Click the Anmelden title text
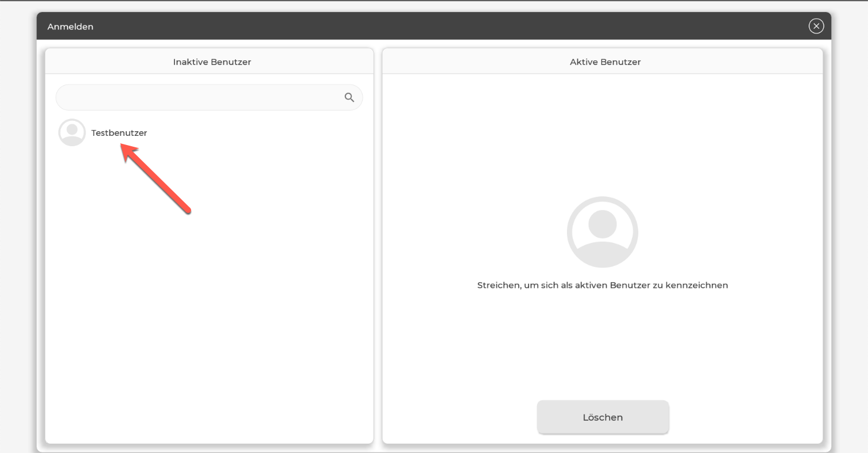The height and width of the screenshot is (453, 868). (70, 26)
